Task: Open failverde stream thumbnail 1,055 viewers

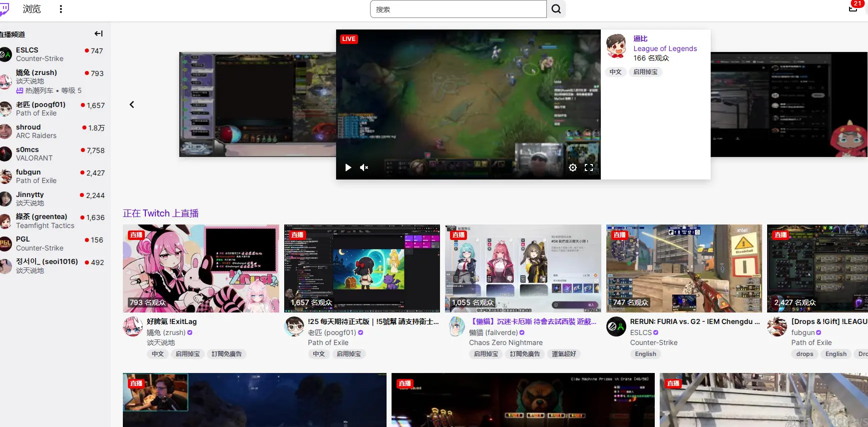Action: click(x=523, y=268)
